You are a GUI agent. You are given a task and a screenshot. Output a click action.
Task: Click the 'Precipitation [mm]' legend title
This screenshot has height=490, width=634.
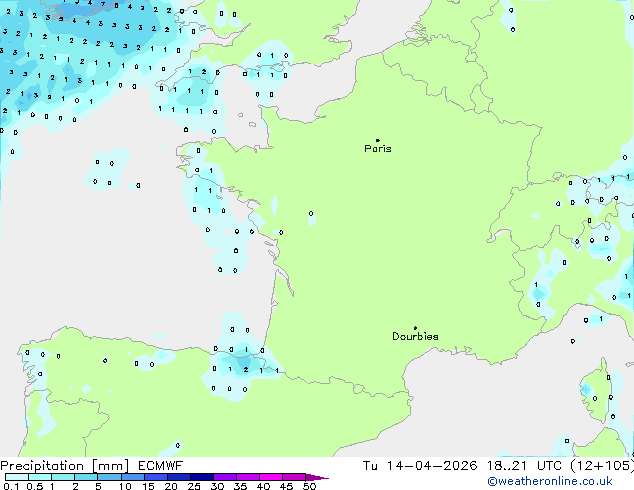pos(65,466)
